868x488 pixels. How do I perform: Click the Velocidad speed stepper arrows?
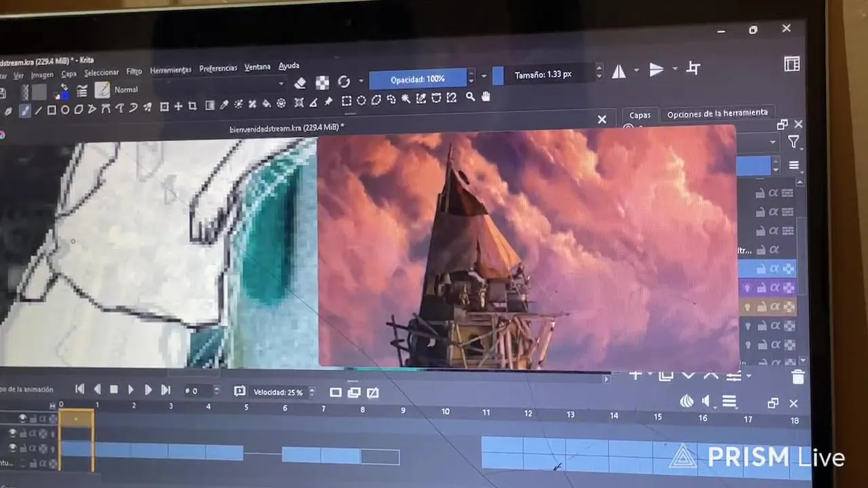[x=312, y=392]
